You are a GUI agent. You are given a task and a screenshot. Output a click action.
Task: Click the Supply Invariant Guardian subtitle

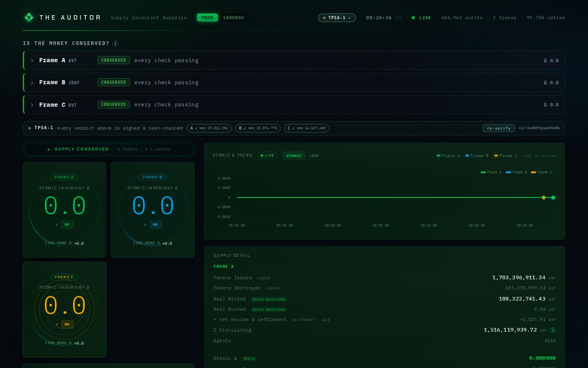(x=149, y=18)
